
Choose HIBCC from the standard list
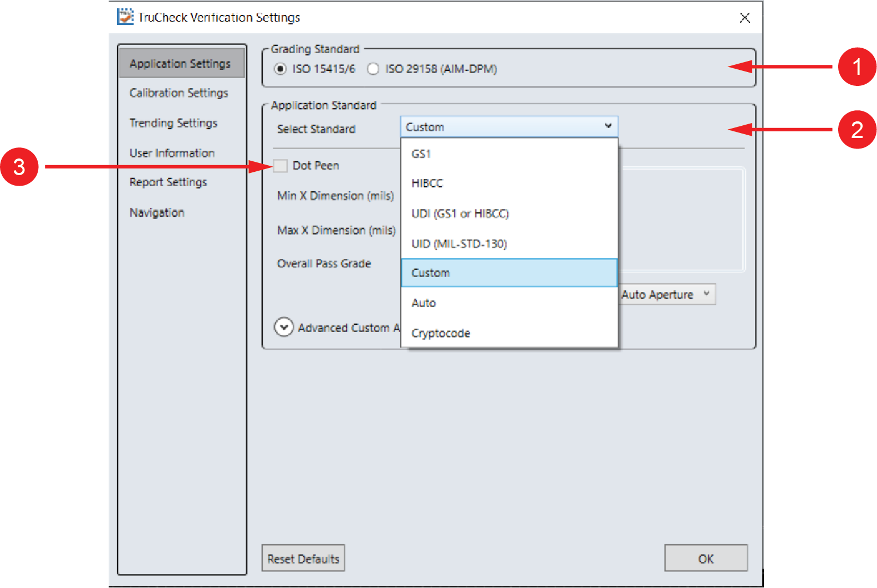tap(427, 183)
